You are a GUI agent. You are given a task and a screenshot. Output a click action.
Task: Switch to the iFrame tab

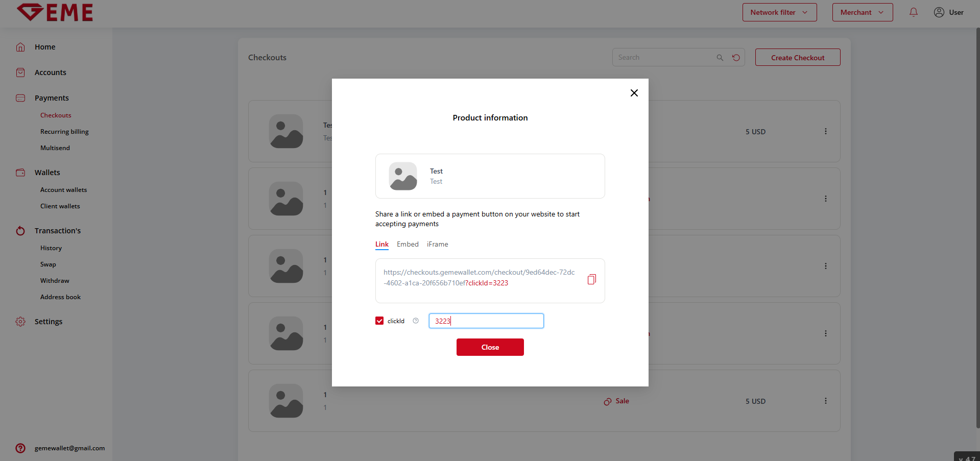pos(437,245)
